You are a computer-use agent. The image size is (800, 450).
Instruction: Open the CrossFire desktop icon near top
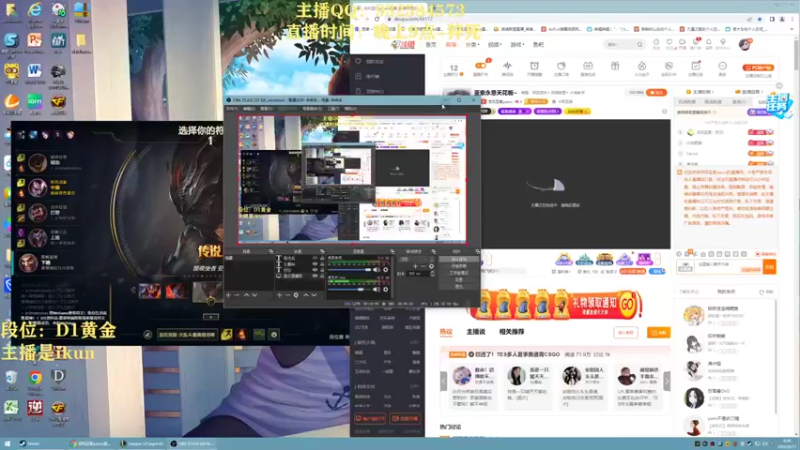pyautogui.click(x=59, y=101)
